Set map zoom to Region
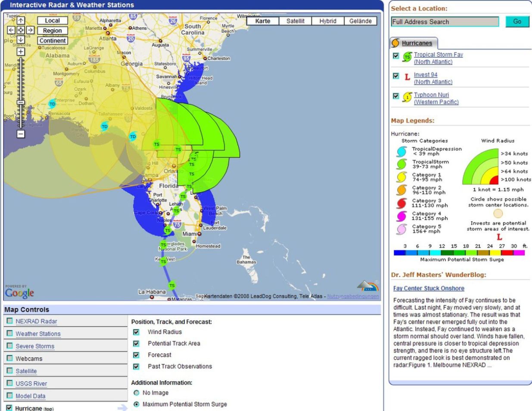 click(x=52, y=31)
